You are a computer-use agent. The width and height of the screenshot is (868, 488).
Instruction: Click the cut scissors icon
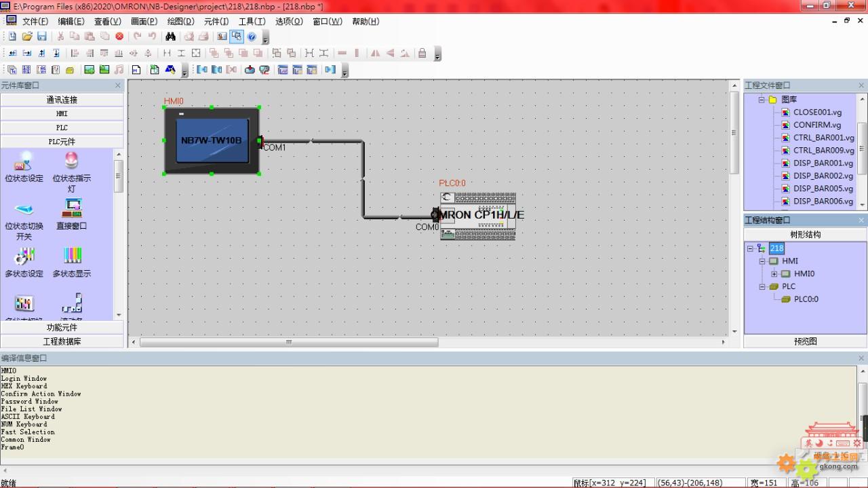(60, 36)
